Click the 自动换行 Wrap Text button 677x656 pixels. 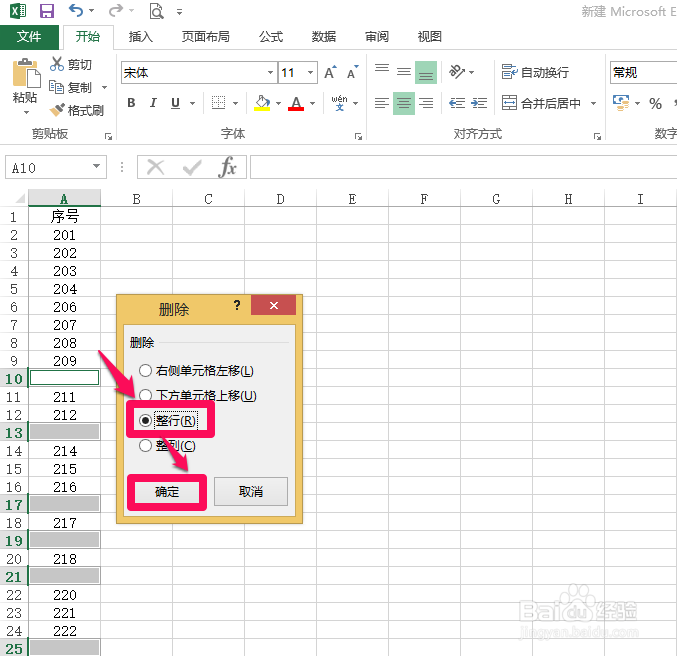click(535, 72)
